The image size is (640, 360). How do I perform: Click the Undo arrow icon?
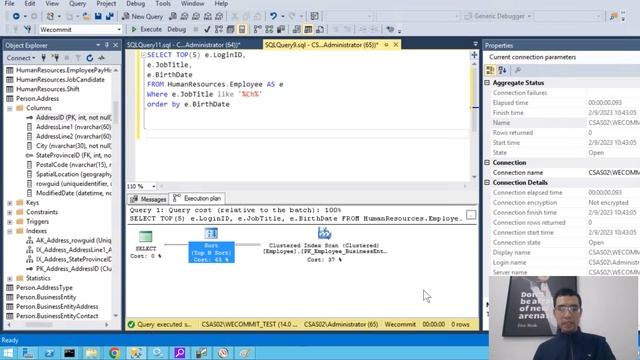click(x=273, y=16)
